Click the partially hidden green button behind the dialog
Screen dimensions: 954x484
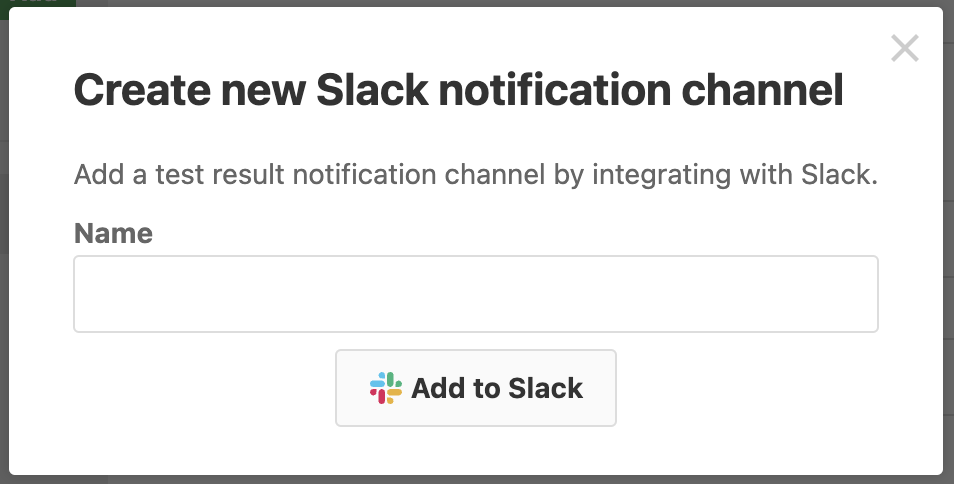pos(38,3)
